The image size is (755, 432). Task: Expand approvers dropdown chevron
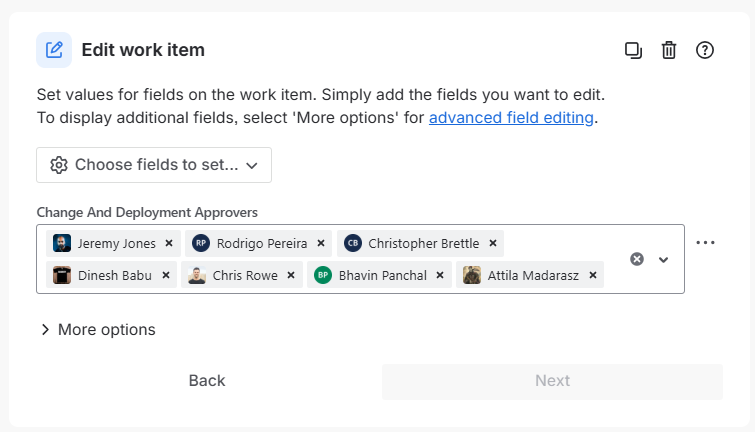(x=663, y=259)
